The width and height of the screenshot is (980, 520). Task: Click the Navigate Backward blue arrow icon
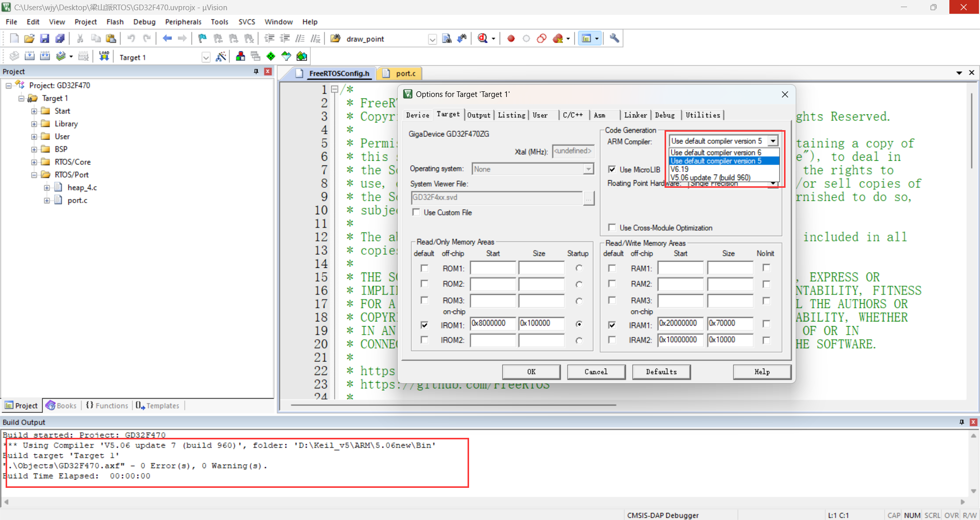[x=167, y=39]
